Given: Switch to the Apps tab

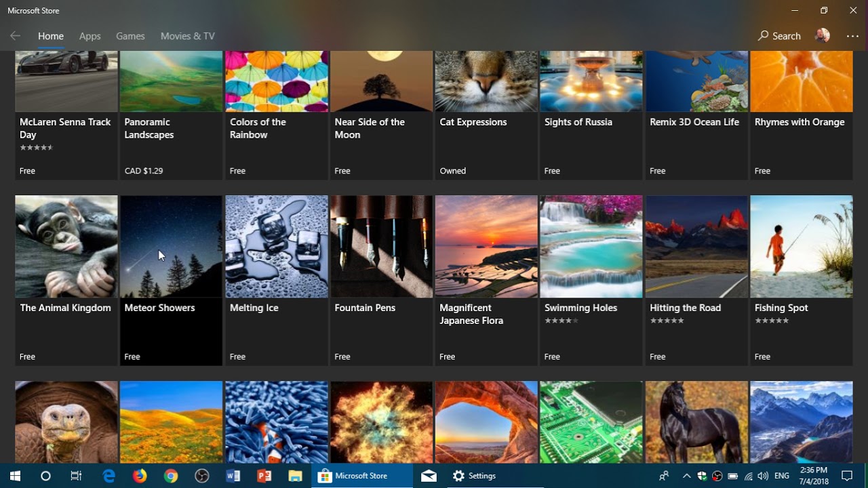Looking at the screenshot, I should tap(90, 36).
